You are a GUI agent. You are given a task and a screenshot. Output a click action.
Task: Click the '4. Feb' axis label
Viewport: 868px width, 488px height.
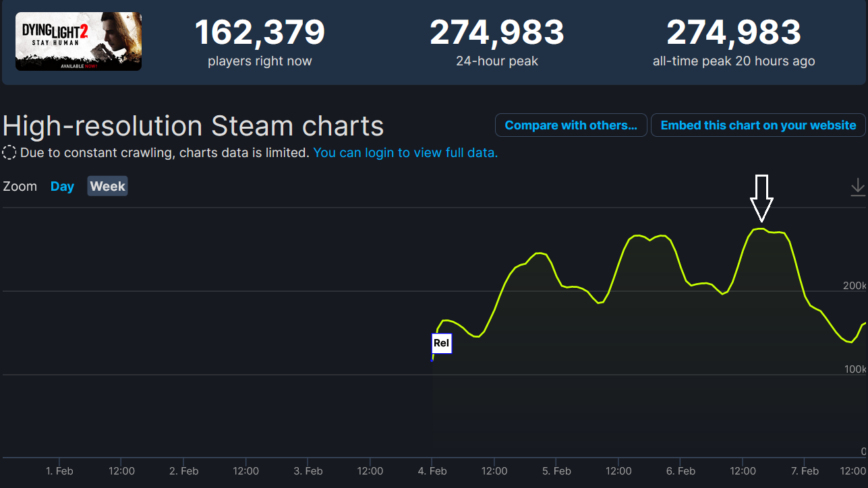point(432,471)
